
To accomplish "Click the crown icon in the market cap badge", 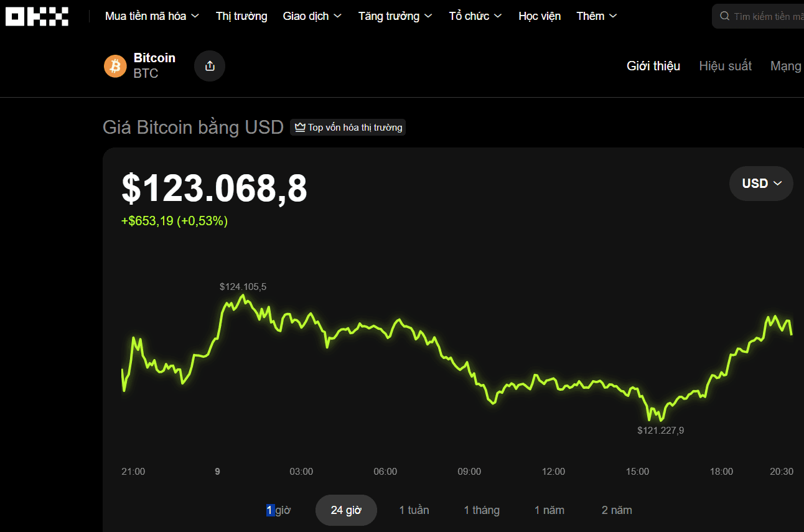I will [299, 127].
